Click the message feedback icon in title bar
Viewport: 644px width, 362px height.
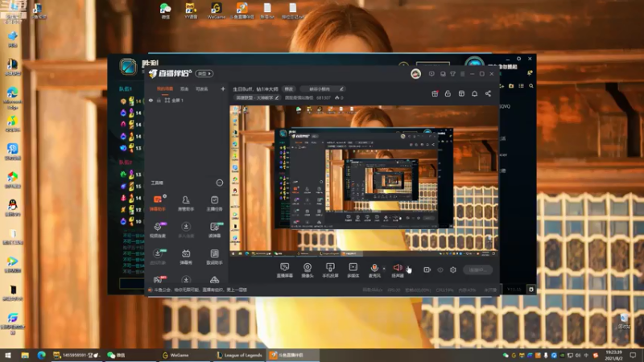coord(431,74)
